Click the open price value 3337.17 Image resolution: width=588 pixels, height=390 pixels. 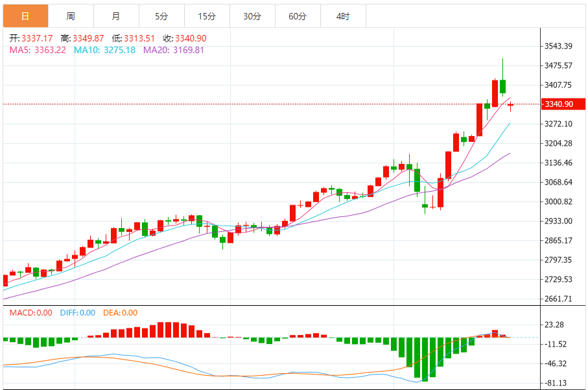[37, 38]
